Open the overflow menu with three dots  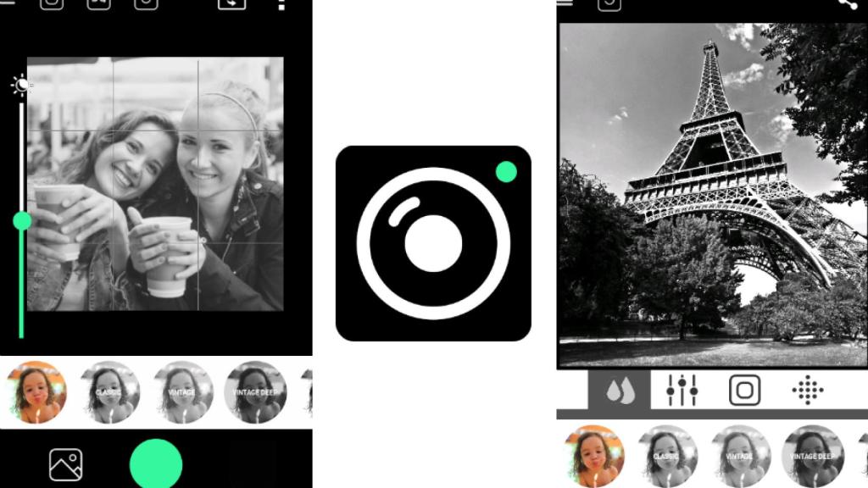(282, 6)
